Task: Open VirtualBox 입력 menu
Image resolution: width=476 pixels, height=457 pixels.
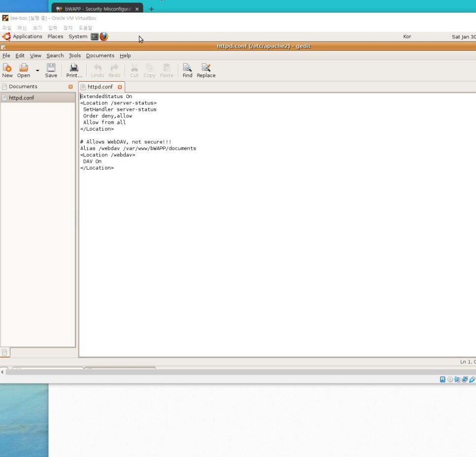Action: point(53,28)
